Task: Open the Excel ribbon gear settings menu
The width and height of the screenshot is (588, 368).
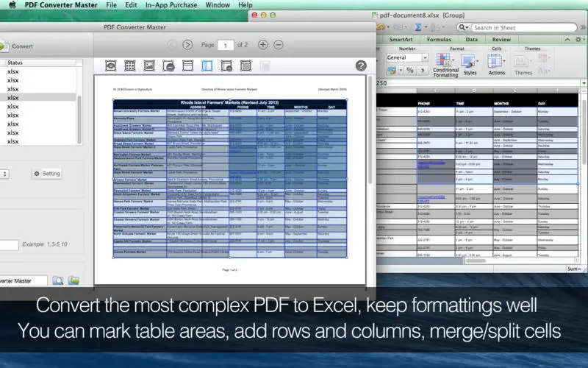Action: click(x=579, y=40)
